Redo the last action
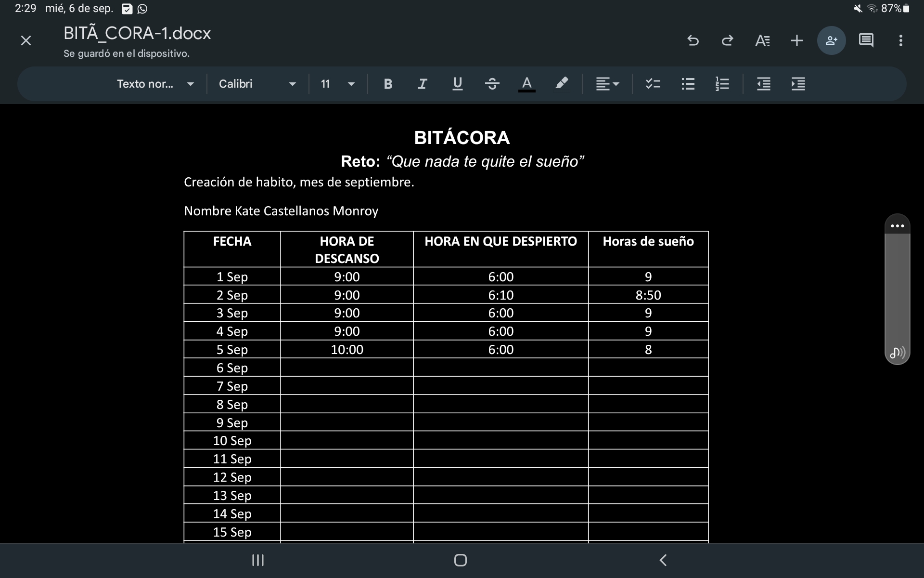Screen dimensions: 924x578 (x=727, y=40)
